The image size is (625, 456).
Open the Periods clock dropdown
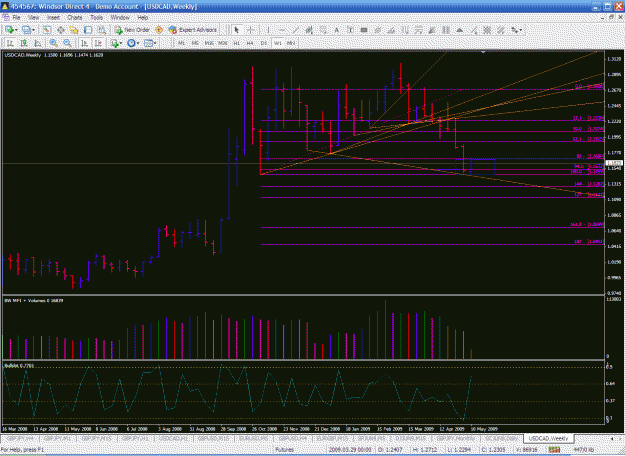pyautogui.click(x=133, y=43)
